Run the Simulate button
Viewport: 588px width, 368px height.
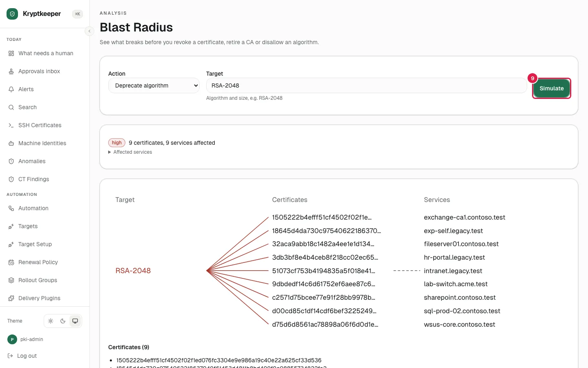pos(552,88)
